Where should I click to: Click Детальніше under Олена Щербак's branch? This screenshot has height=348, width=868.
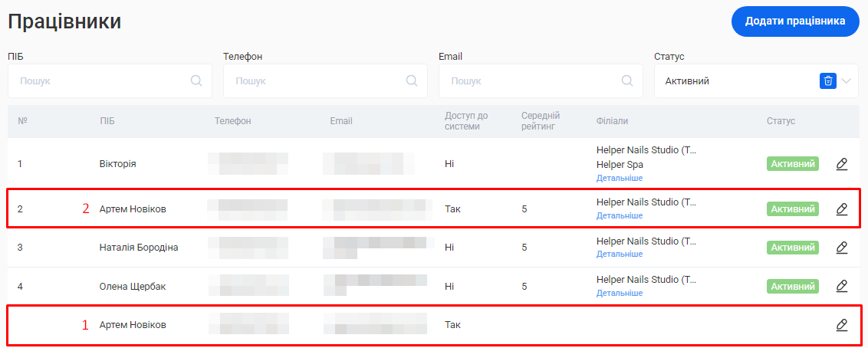[620, 293]
